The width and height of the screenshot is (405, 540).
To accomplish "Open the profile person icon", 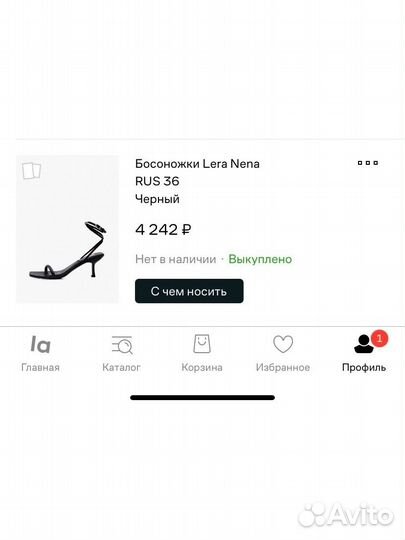I will (x=363, y=344).
